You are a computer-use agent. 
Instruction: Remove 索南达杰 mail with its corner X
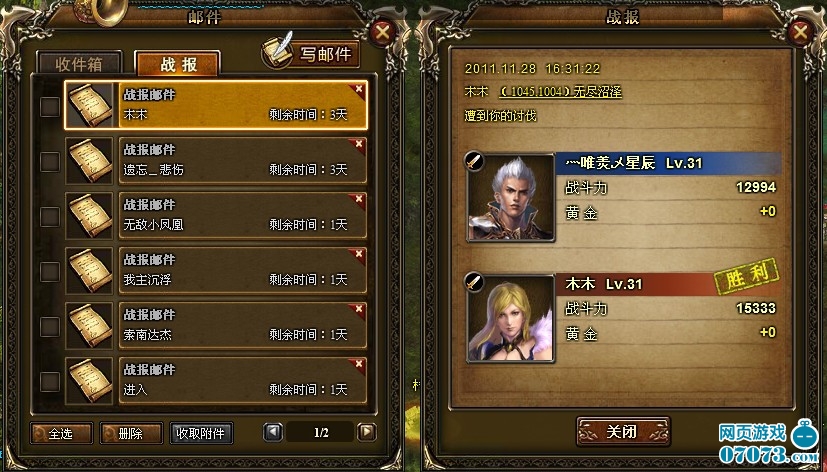pos(359,309)
